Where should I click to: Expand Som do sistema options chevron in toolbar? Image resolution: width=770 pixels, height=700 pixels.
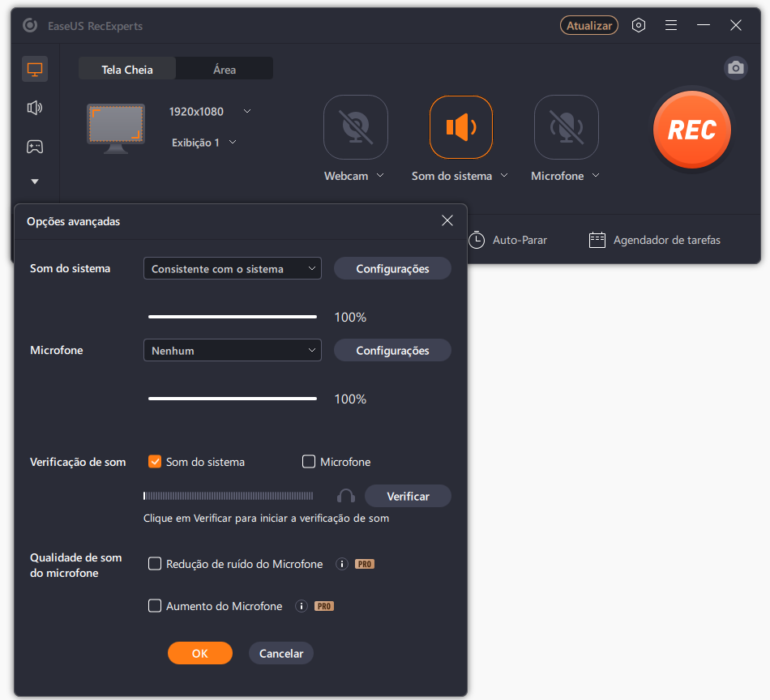click(504, 175)
